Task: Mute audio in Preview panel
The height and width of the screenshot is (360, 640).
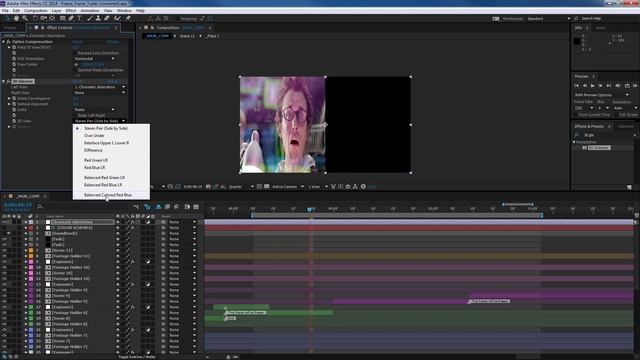Action: 618,86
